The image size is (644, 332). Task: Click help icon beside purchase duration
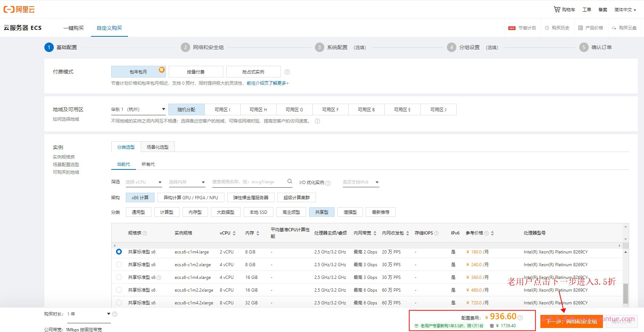[115, 314]
